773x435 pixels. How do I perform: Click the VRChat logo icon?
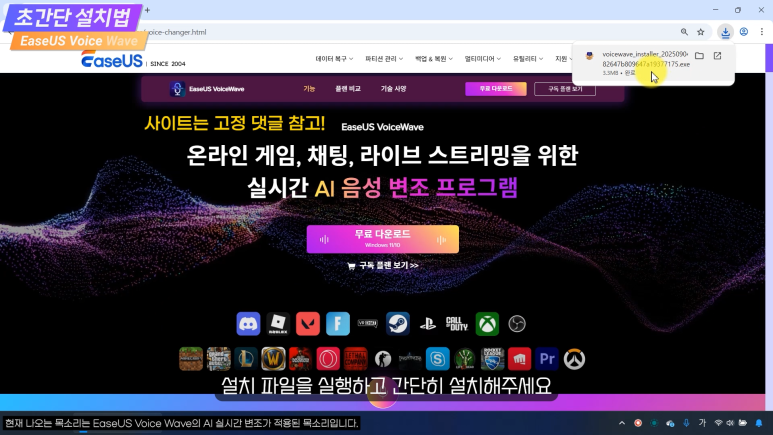(x=368, y=324)
